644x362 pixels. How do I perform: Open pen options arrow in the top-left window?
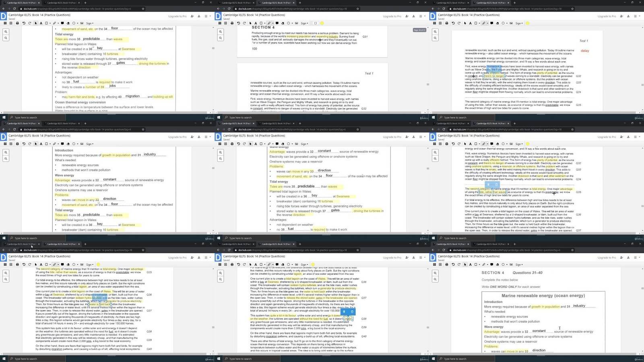pos(58,23)
